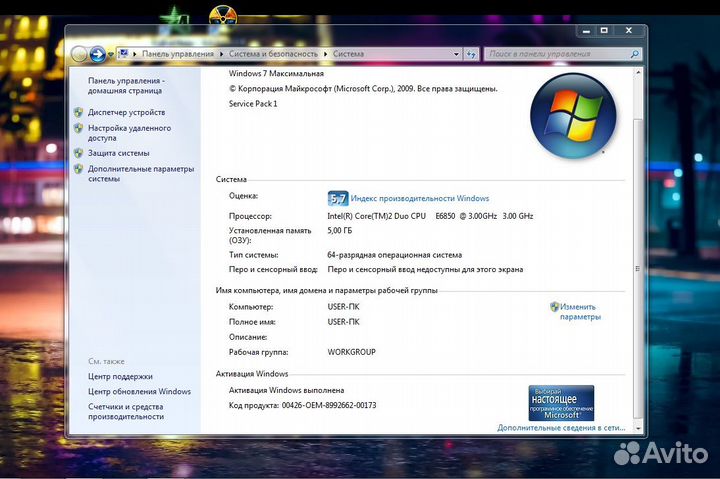Screen dimensions: 720x479
Task: Click shield icon beside 'Настройка удаленного доступа'
Action: coord(79,128)
